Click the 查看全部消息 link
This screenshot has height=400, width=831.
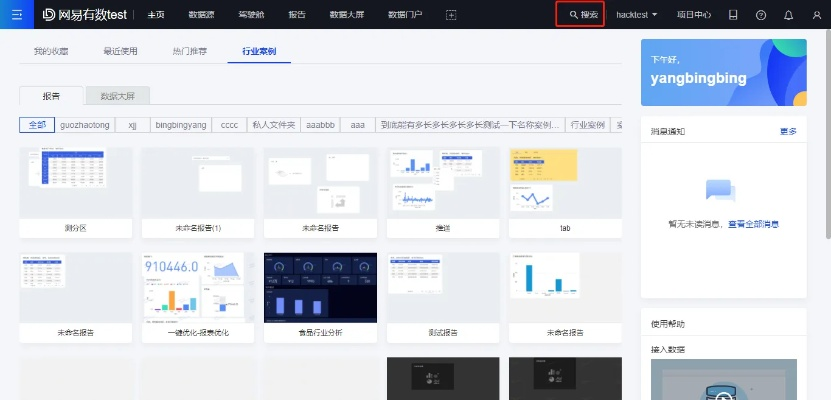[x=753, y=224]
